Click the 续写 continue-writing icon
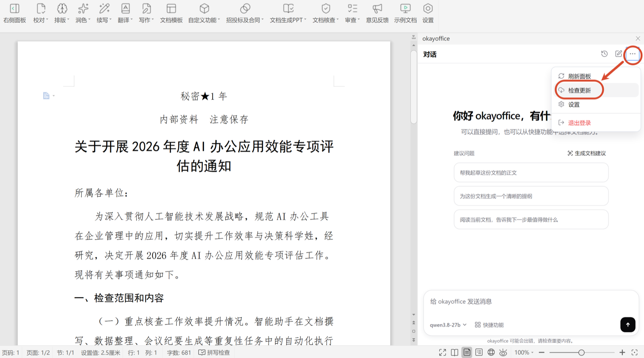This screenshot has height=358, width=644. (104, 8)
